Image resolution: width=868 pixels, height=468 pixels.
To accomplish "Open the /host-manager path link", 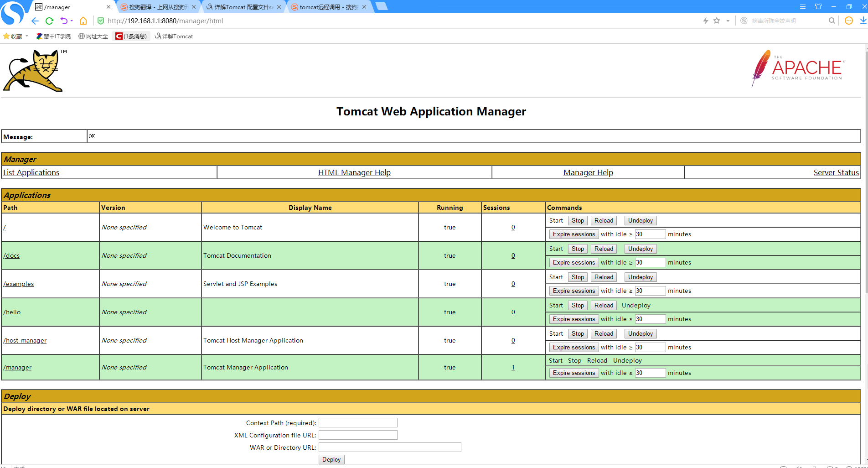I will pyautogui.click(x=25, y=340).
